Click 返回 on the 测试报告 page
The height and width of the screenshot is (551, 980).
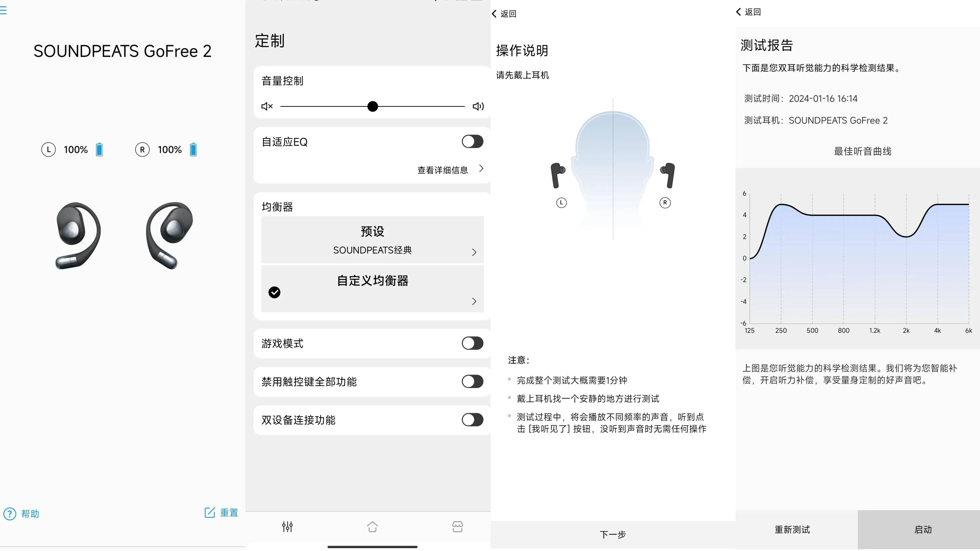(x=752, y=12)
